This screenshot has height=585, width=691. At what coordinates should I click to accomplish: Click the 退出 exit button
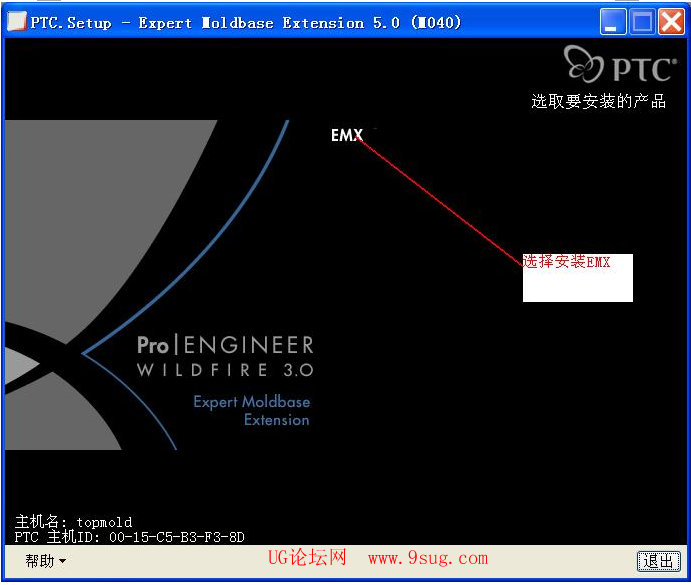(x=658, y=561)
